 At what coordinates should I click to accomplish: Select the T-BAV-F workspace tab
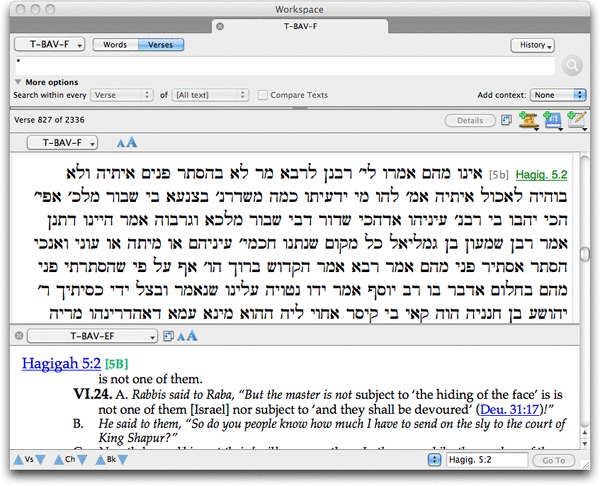point(300,26)
